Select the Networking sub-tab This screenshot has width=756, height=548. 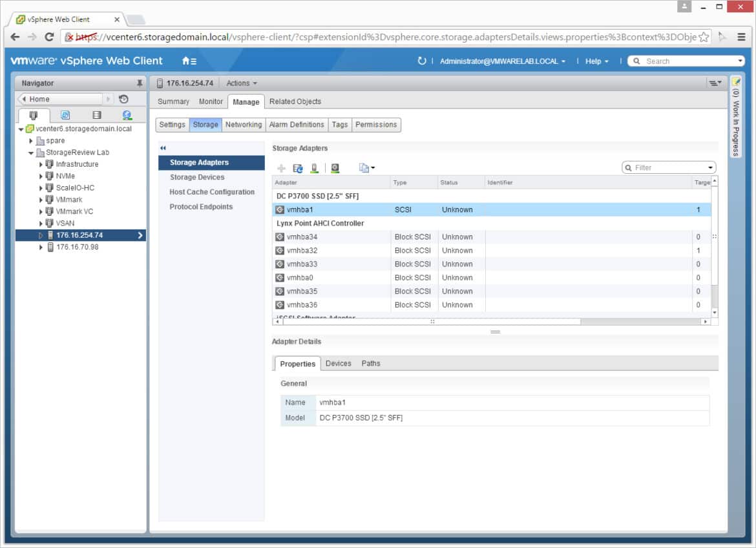click(244, 125)
